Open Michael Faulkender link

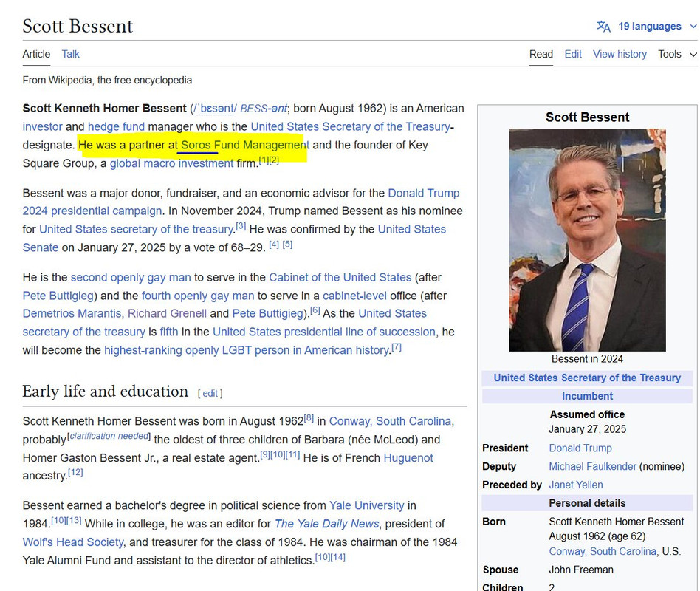coord(592,466)
